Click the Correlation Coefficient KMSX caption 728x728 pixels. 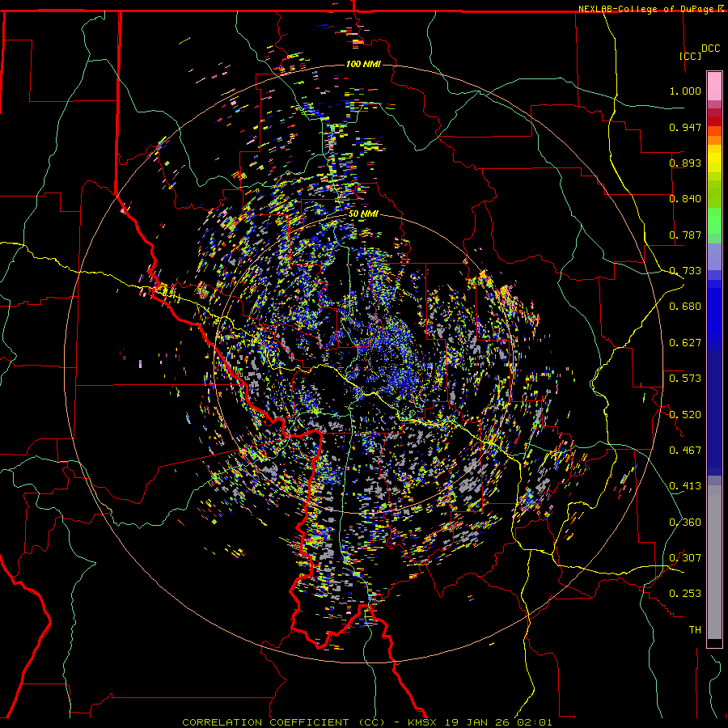(367, 722)
